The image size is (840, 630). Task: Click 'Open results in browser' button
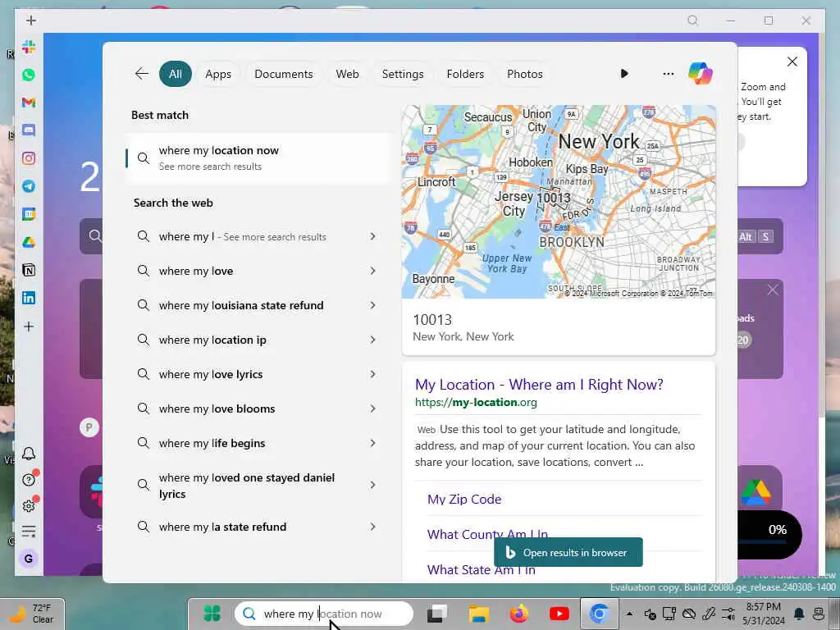568,552
